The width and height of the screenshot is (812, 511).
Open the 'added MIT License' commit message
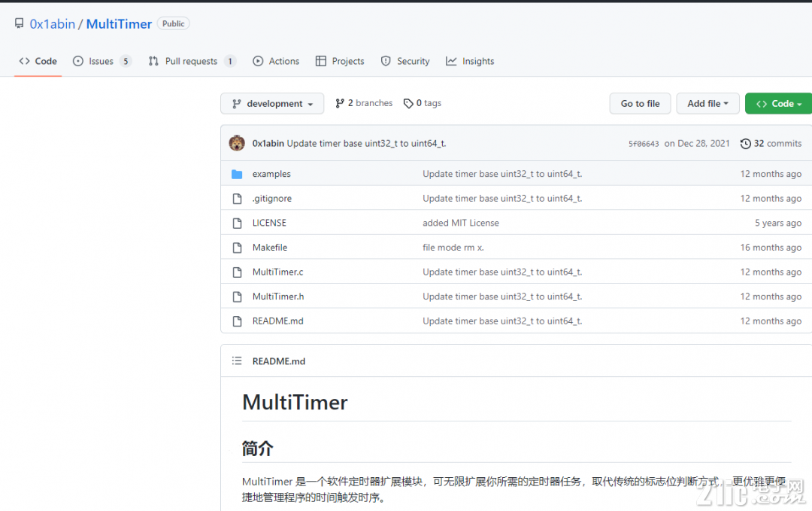pos(461,223)
